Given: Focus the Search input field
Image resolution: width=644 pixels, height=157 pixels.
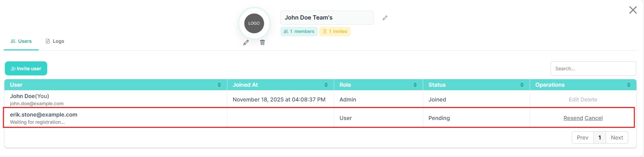Looking at the screenshot, I should (593, 69).
